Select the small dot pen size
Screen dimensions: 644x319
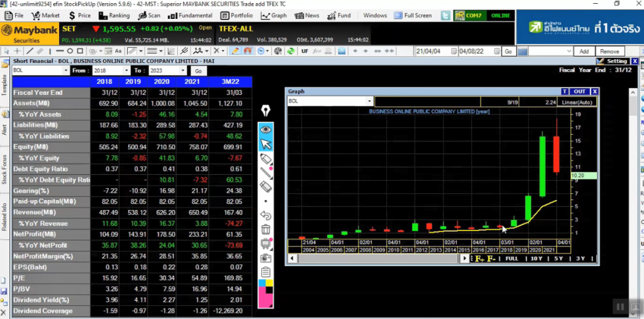[x=266, y=201]
